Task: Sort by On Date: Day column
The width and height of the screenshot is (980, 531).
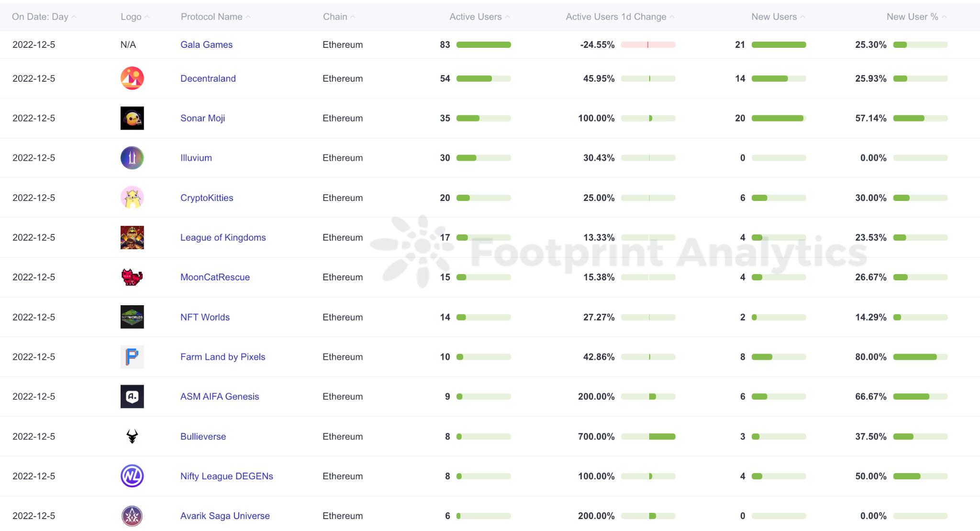Action: click(x=44, y=17)
